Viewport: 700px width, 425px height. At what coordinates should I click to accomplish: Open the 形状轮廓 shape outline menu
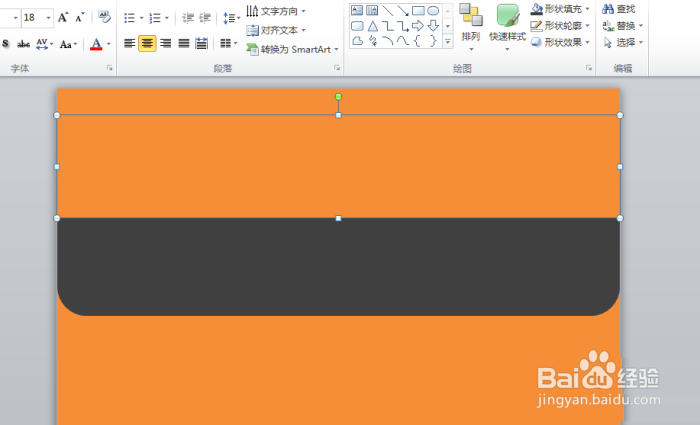560,25
